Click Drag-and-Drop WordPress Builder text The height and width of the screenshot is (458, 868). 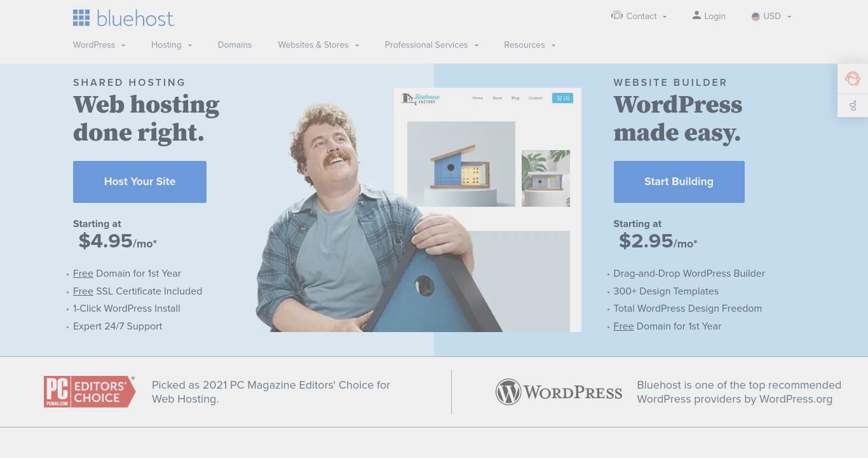689,274
